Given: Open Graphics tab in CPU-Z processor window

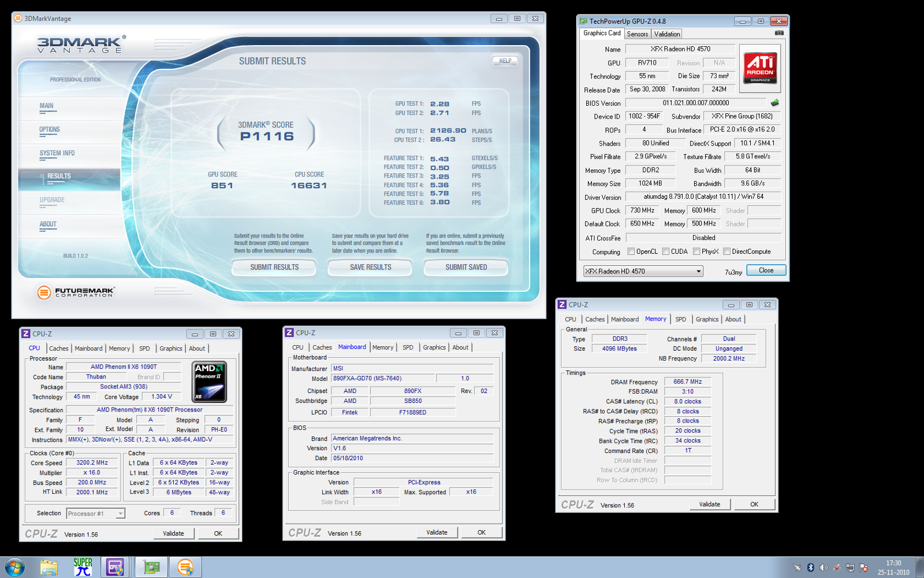Looking at the screenshot, I should pyautogui.click(x=171, y=349).
